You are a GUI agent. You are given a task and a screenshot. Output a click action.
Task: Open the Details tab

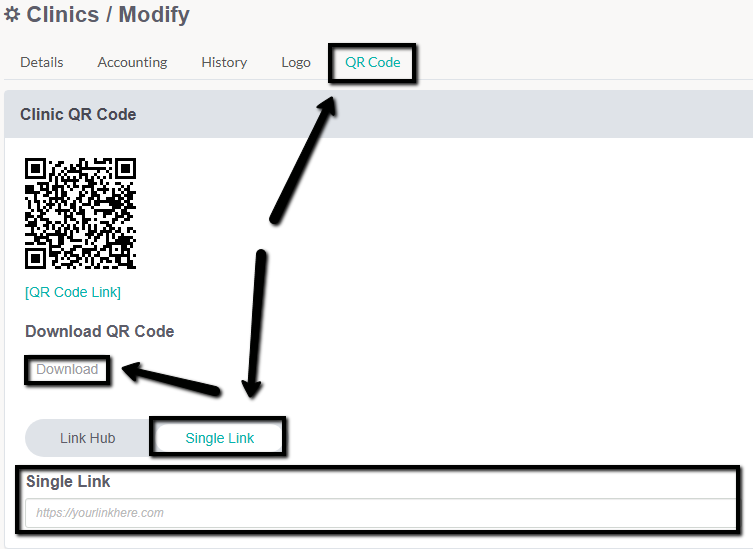[42, 62]
